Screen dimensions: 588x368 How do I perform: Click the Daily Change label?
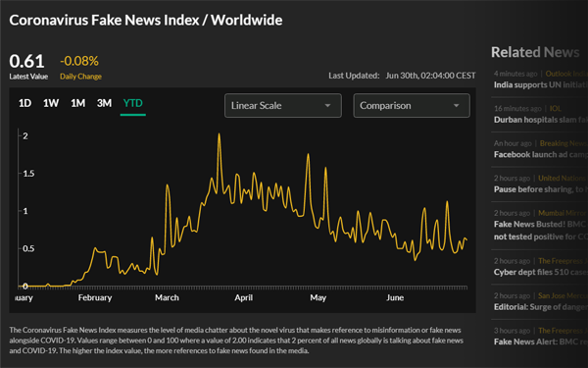tap(80, 77)
